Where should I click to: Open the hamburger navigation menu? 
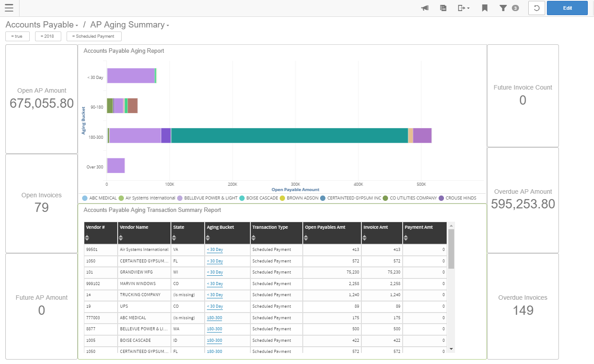pos(9,8)
